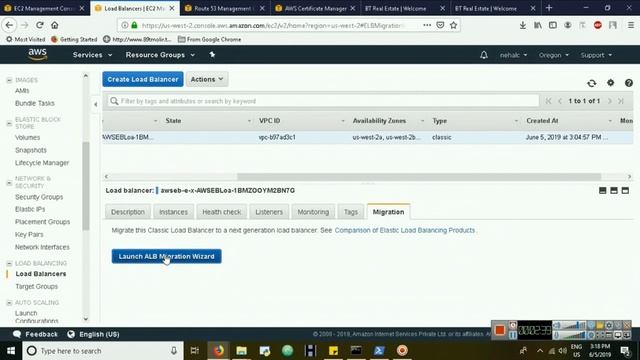Open Security Groups in sidebar
The height and width of the screenshot is (360, 640).
tap(39, 197)
